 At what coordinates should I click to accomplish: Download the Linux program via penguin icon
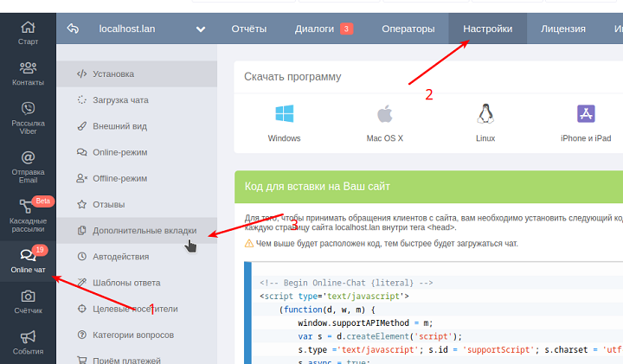tap(485, 113)
